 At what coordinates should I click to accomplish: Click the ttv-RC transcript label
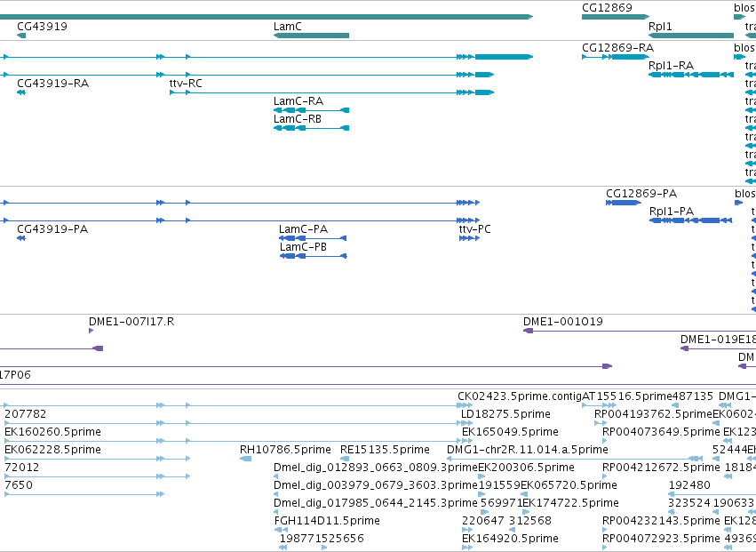click(186, 83)
